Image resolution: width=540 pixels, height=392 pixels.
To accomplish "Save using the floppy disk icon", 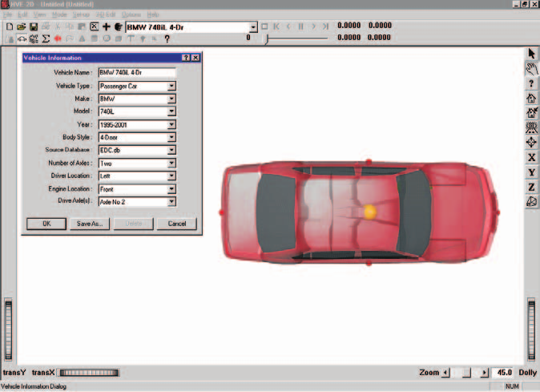I will (34, 26).
